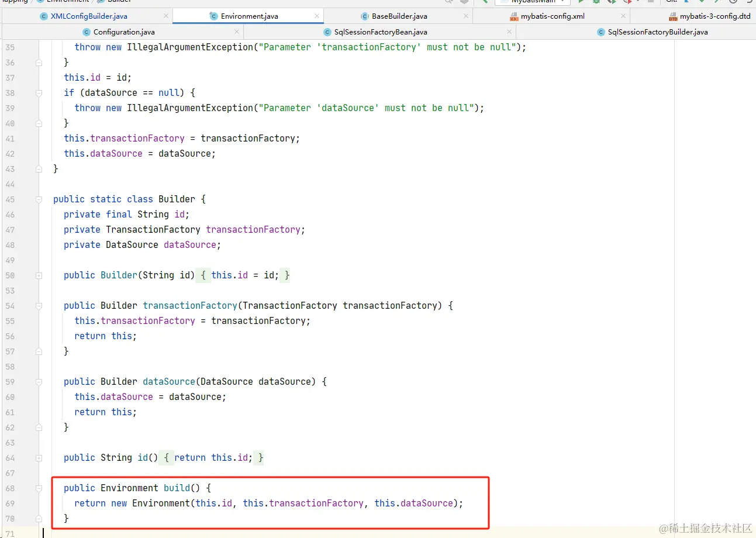Click the 'dataSource' method name on line 59
Viewport: 756px width, 538px height.
pyautogui.click(x=169, y=381)
